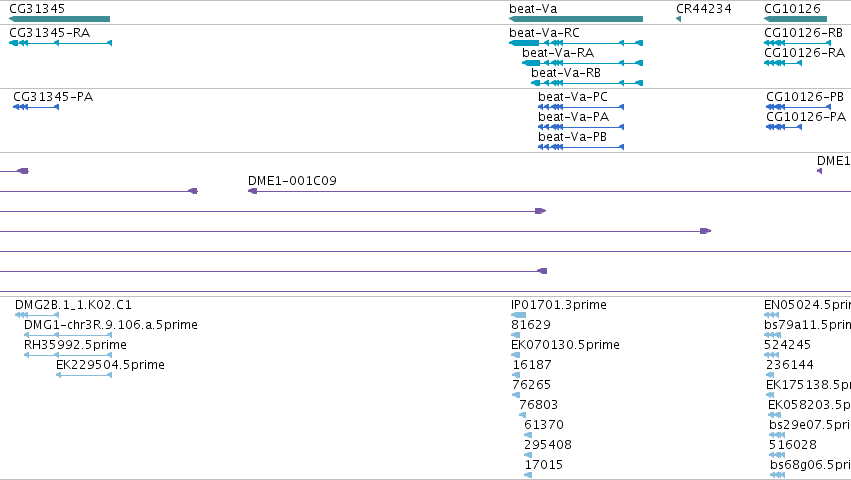Click the beat-Va-PA protein glyph

(x=581, y=127)
